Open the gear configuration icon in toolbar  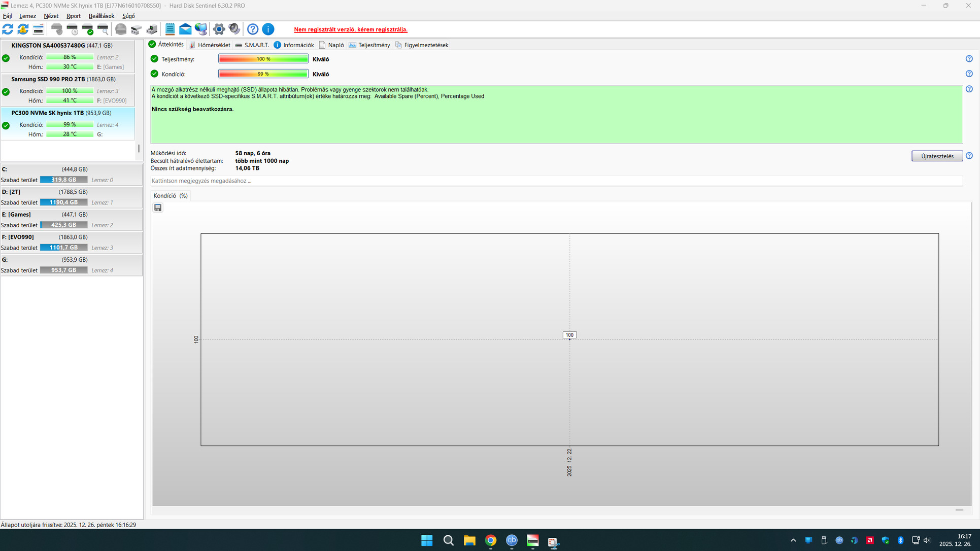tap(219, 29)
